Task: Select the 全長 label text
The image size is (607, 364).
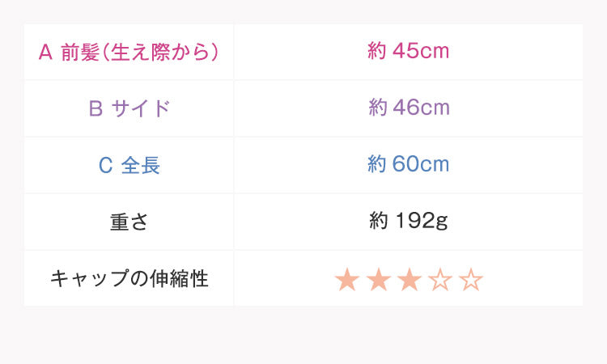Action: point(140,165)
